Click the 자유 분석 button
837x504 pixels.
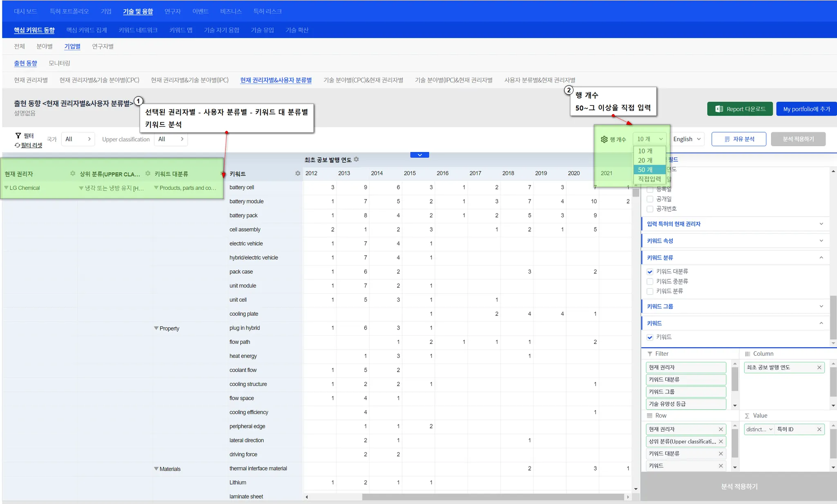[x=739, y=139]
